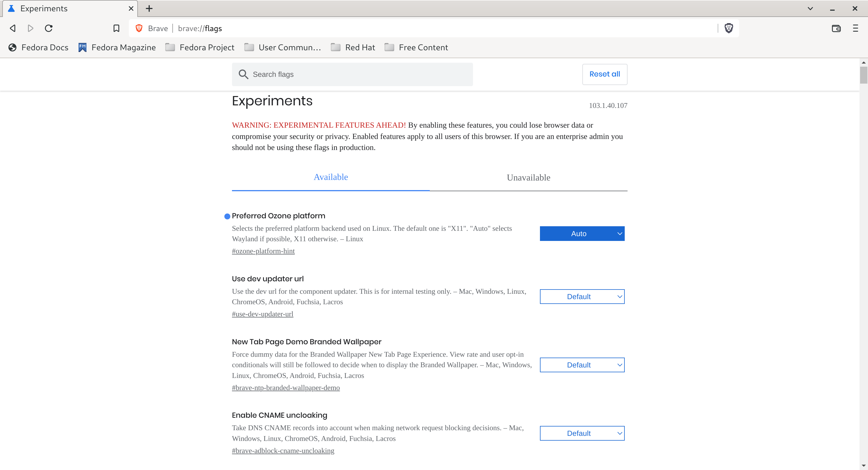Open a new tab with plus
The image size is (868, 470).
click(149, 8)
